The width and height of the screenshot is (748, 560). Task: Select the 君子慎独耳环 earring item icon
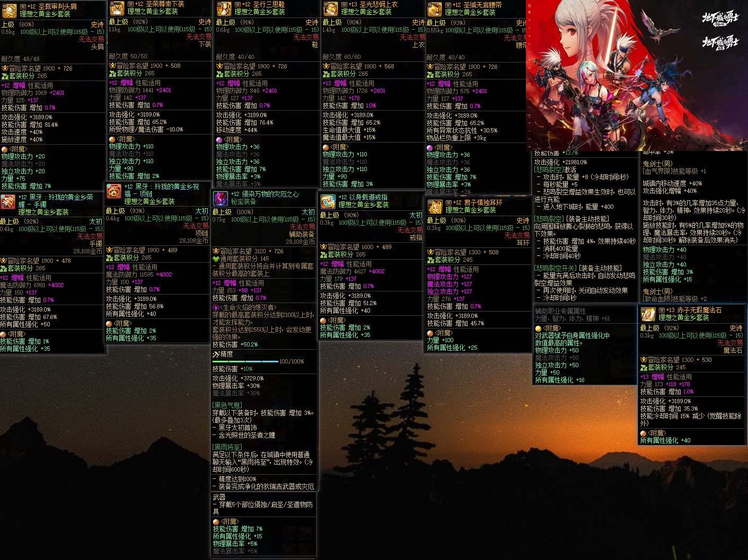point(435,207)
